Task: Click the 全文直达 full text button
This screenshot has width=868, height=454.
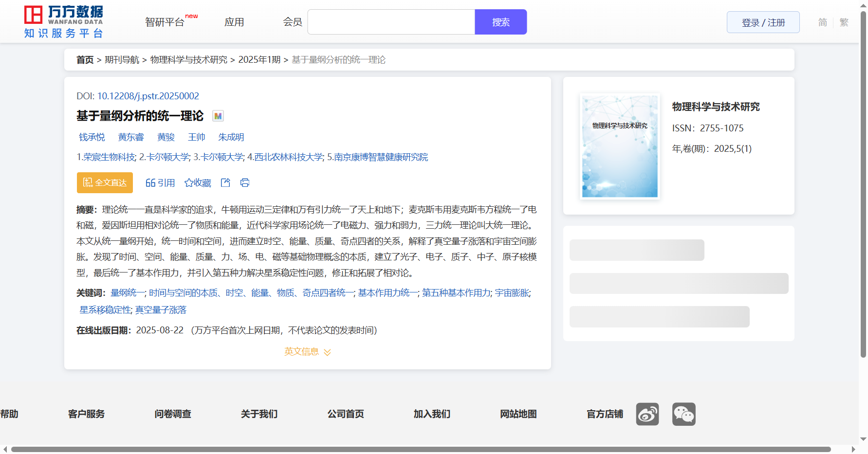Action: tap(105, 182)
